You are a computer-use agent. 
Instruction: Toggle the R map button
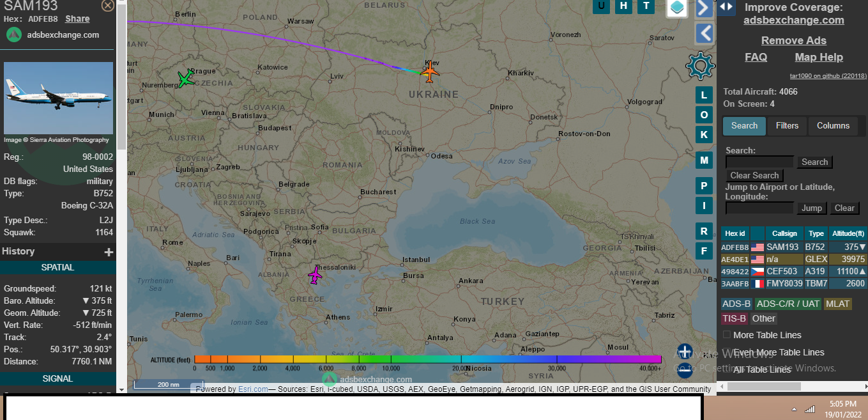click(x=704, y=231)
